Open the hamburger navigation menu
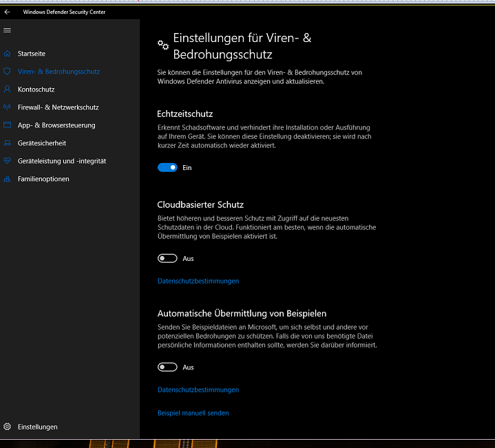Screen dimensions: 495x448 click(8, 30)
